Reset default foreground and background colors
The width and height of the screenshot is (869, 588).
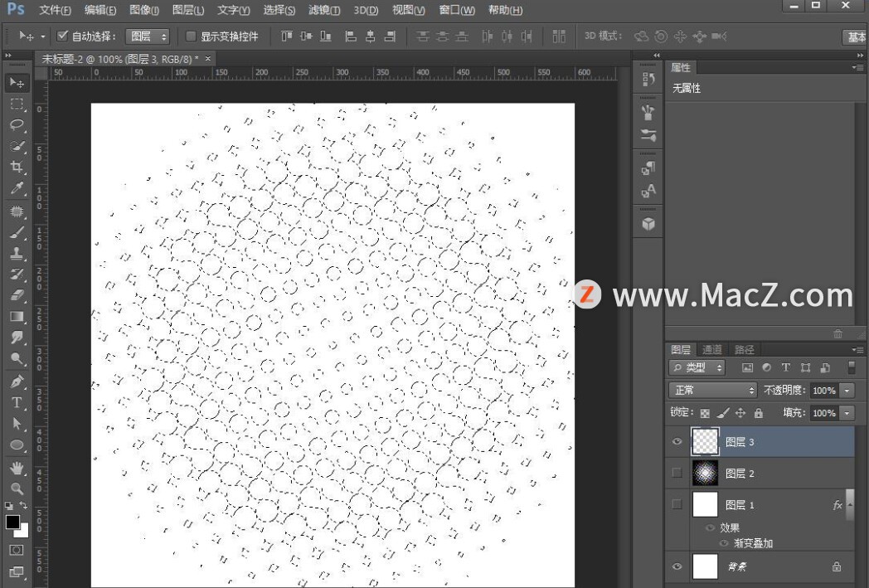click(9, 505)
